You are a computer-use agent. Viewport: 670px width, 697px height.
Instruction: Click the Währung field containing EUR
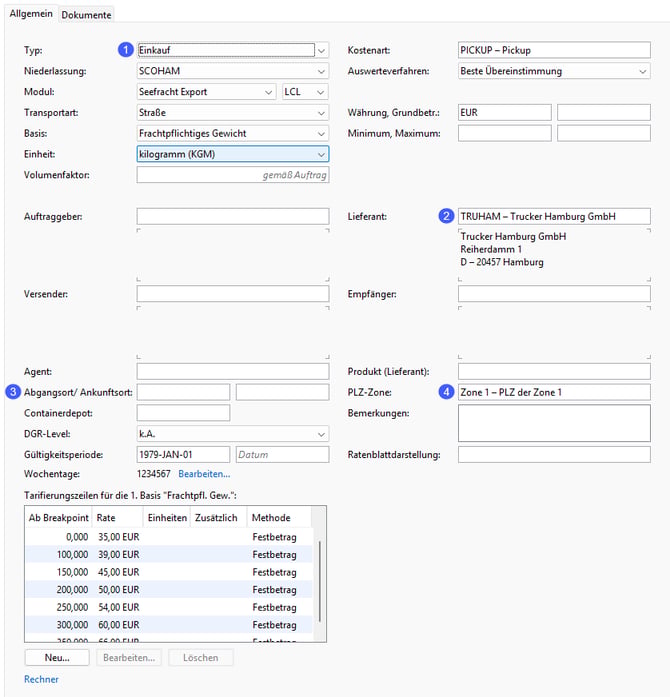[x=505, y=113]
